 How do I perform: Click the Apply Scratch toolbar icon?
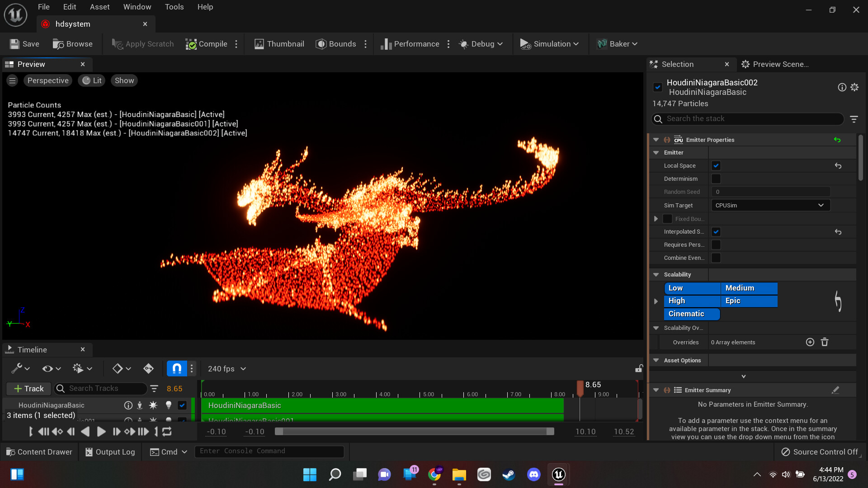142,44
